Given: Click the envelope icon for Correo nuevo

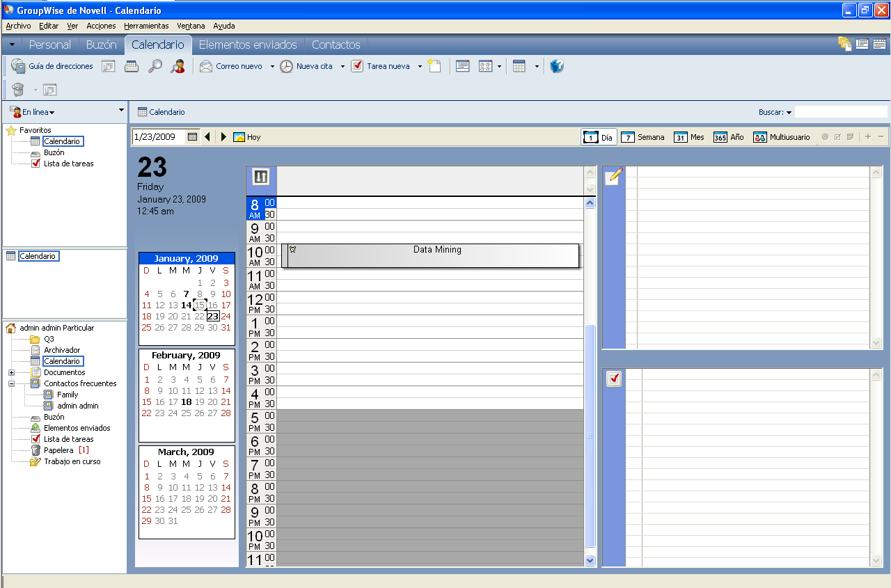Looking at the screenshot, I should [206, 67].
